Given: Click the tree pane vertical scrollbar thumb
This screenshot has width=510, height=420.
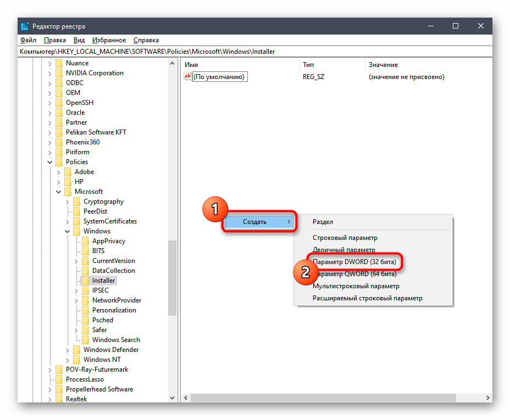Looking at the screenshot, I should tap(173, 278).
